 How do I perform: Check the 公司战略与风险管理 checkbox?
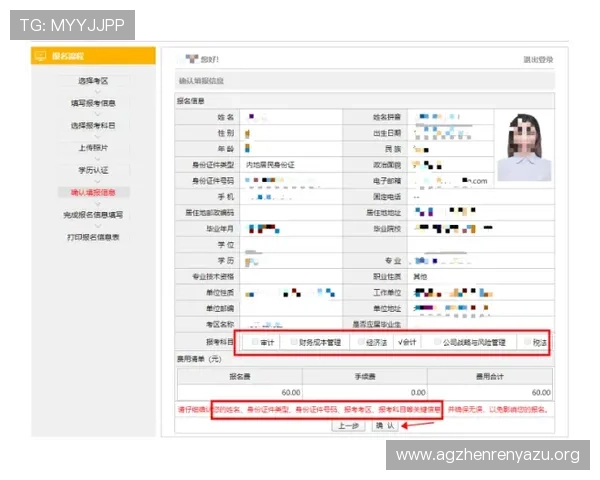437,342
